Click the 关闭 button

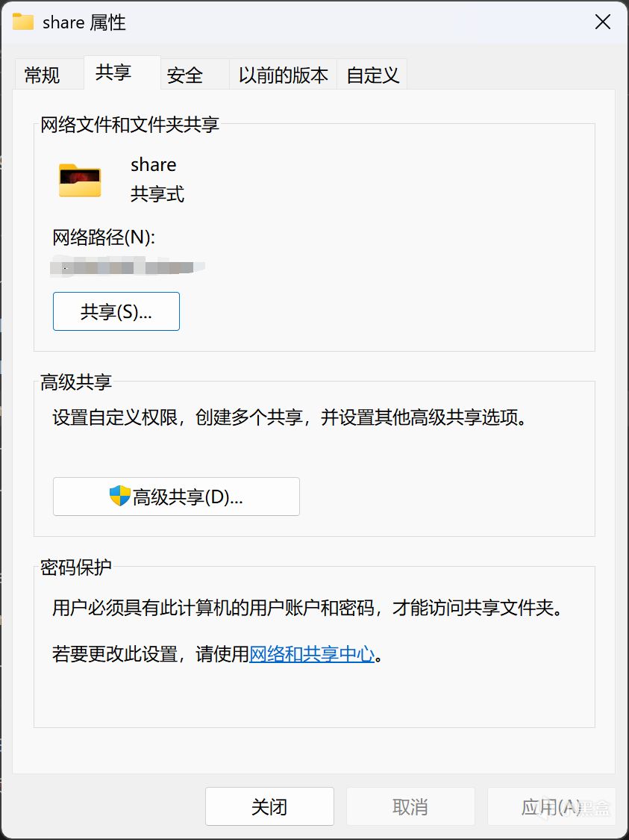[270, 806]
